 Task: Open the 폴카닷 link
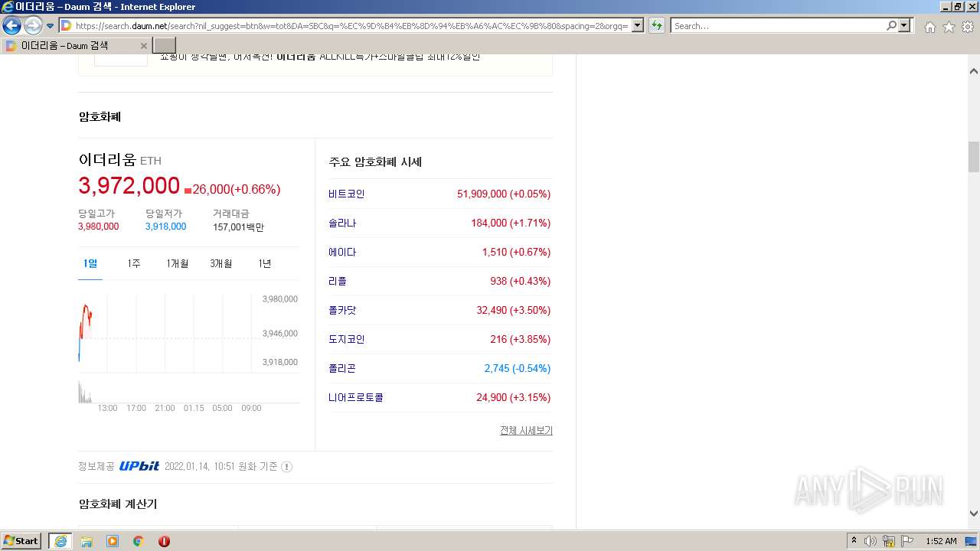(342, 311)
